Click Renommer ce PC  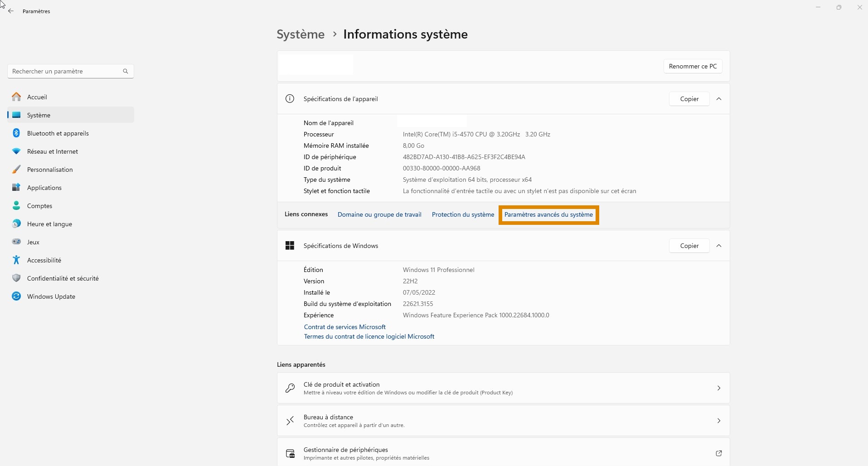(693, 66)
